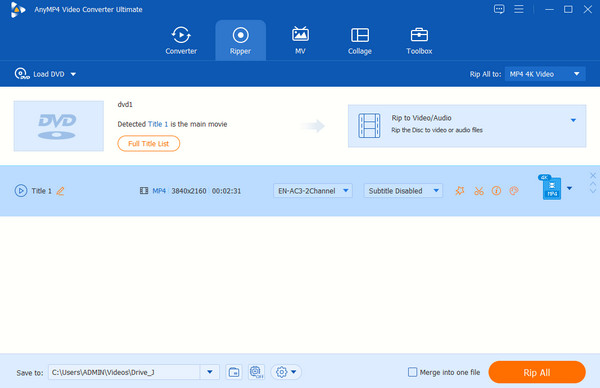Screen dimensions: 600x388
Task: Open the EN-AC3-2Channel audio dropdown
Action: point(313,191)
